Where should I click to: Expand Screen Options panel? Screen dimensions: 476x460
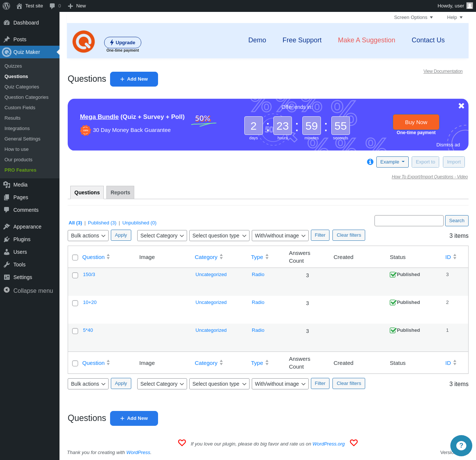[x=414, y=17]
